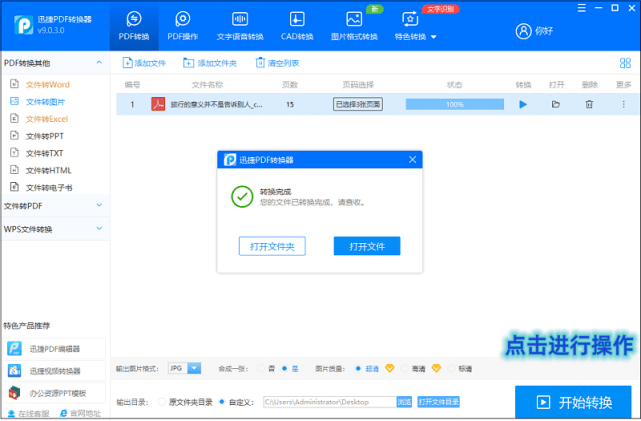Select 文件转PPT in sidebar

pyautogui.click(x=45, y=136)
